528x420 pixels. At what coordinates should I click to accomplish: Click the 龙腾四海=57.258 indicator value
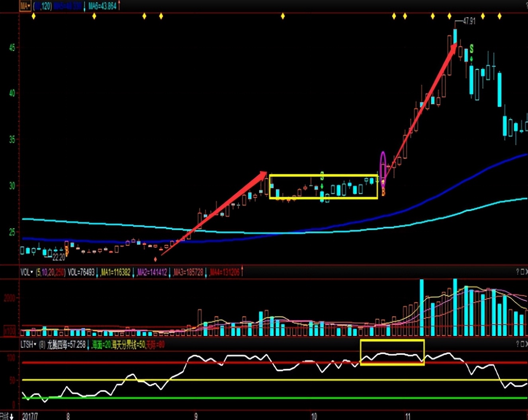66,344
